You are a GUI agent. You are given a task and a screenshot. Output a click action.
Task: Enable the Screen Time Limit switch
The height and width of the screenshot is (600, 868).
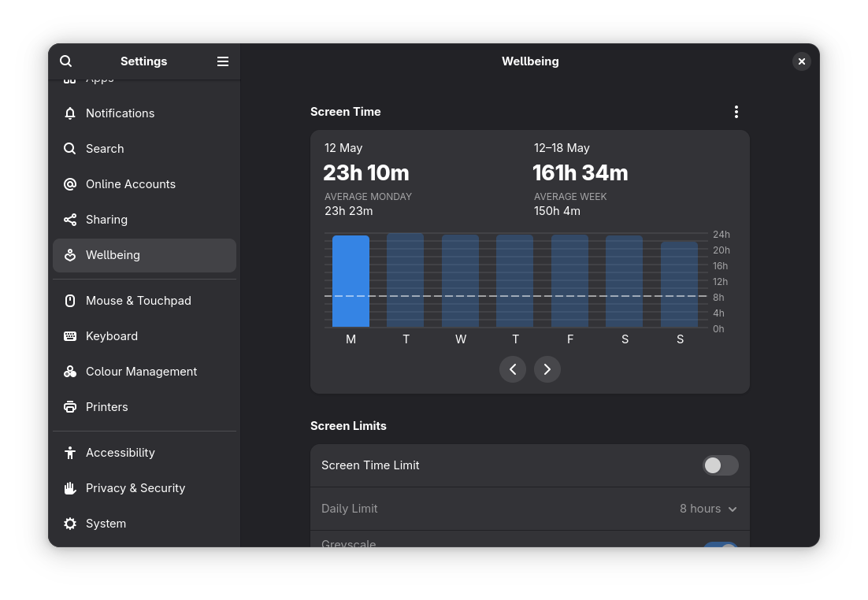[x=720, y=465]
